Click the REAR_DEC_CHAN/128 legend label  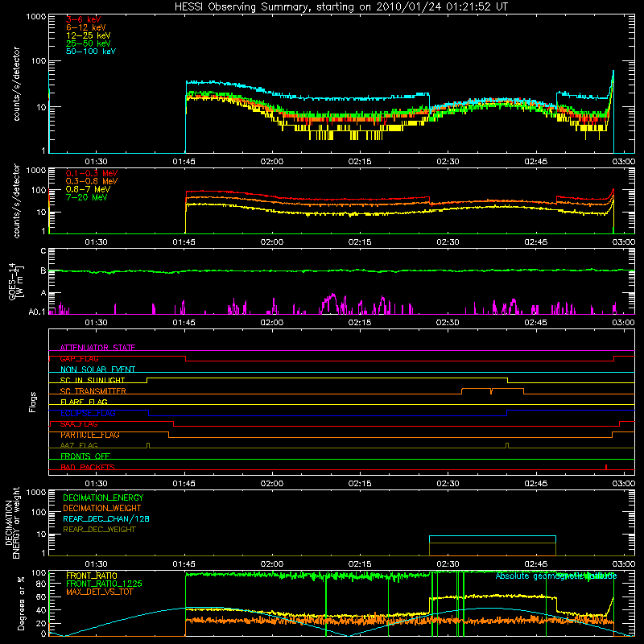pos(106,518)
